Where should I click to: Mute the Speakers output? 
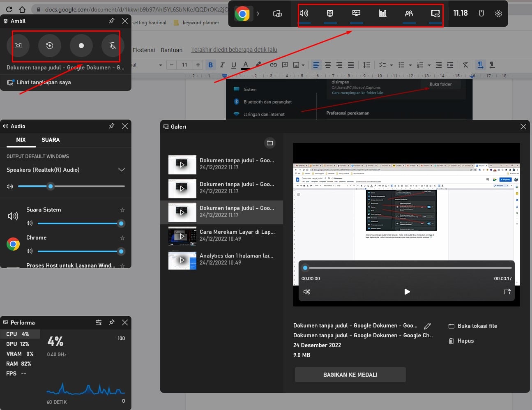[x=10, y=187]
